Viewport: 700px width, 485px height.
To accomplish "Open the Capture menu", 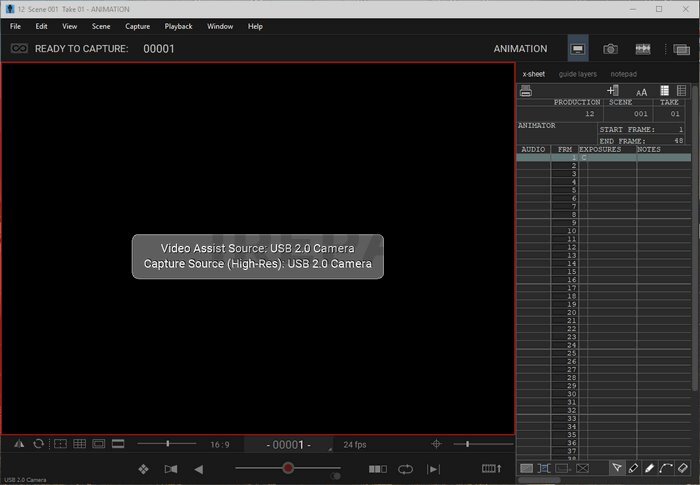I will [137, 26].
